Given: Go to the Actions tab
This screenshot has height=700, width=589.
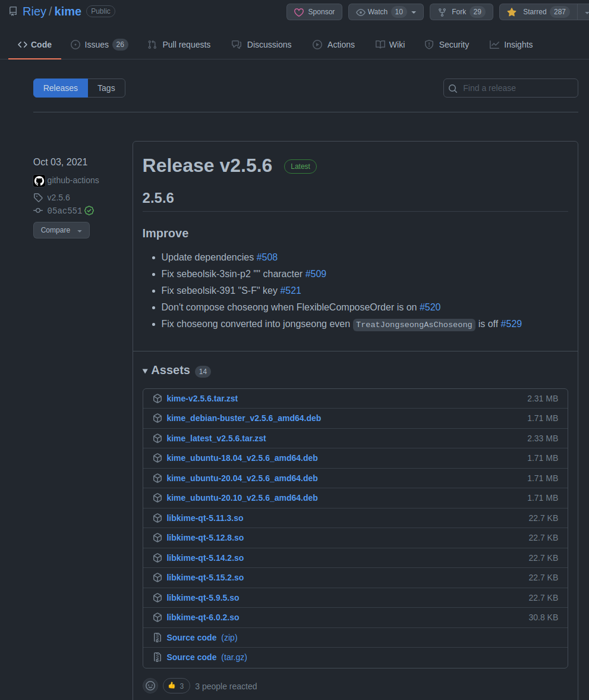Looking at the screenshot, I should click(x=334, y=45).
